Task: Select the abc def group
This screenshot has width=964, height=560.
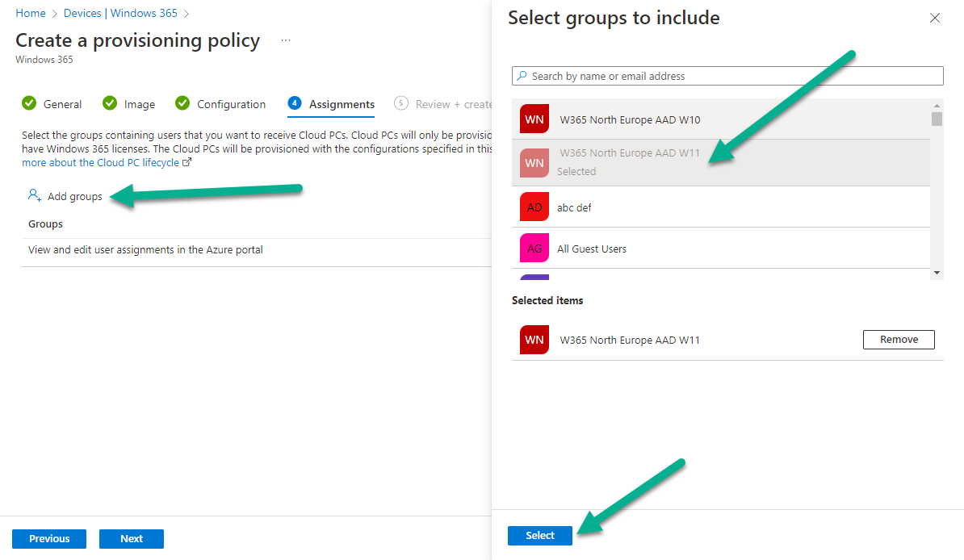Action: tap(720, 207)
